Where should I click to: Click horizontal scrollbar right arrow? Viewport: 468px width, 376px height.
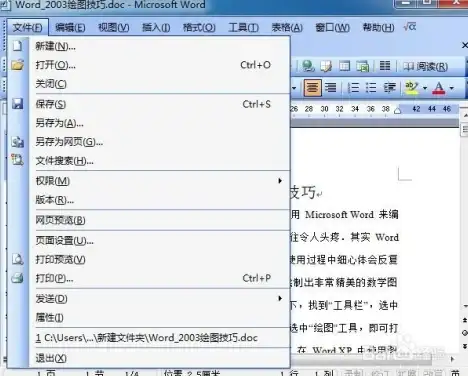[452, 359]
